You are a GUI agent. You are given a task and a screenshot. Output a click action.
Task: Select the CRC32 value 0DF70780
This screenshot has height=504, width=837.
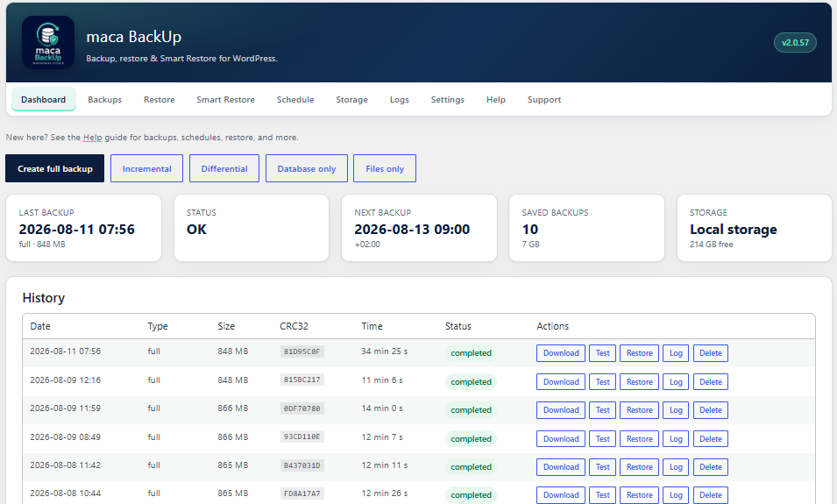302,408
